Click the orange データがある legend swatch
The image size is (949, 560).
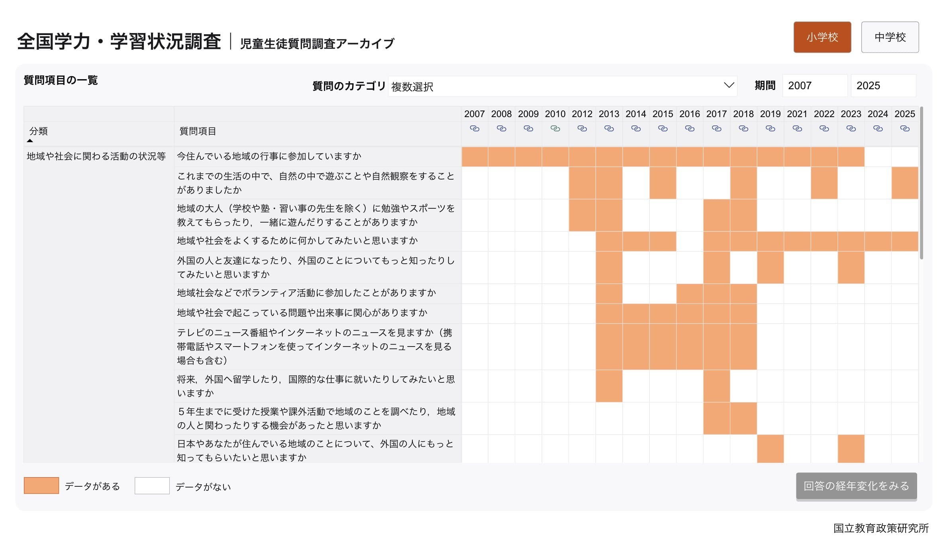point(41,486)
